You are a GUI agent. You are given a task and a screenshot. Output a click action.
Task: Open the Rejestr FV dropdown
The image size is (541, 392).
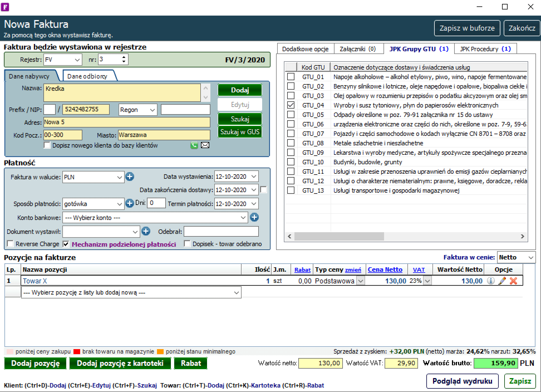77,60
